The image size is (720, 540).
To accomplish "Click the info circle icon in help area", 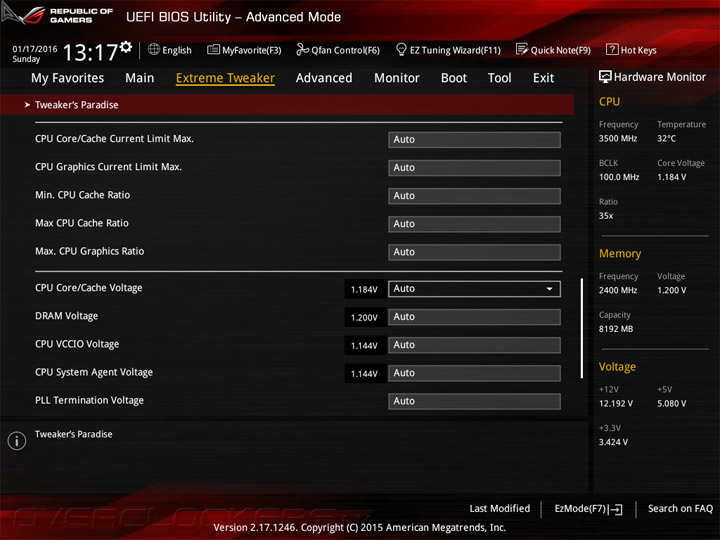I will [17, 441].
